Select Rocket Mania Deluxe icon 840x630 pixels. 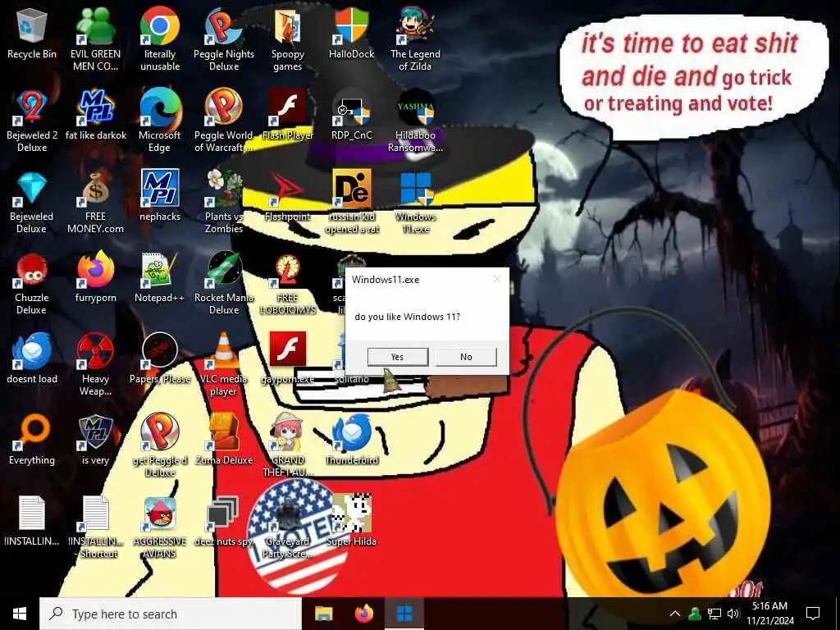(224, 283)
